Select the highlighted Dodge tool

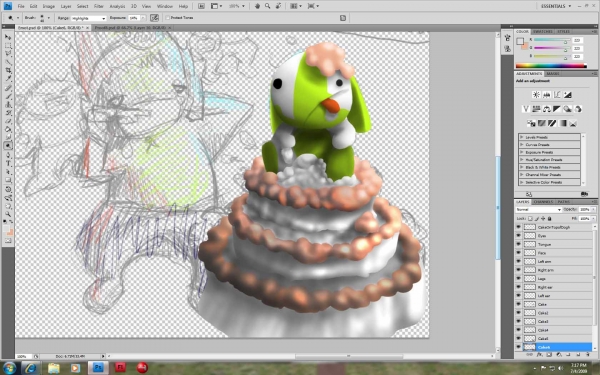pyautogui.click(x=8, y=145)
